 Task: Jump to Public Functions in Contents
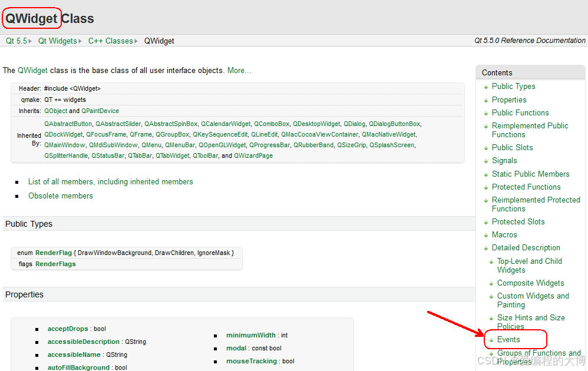coord(520,113)
